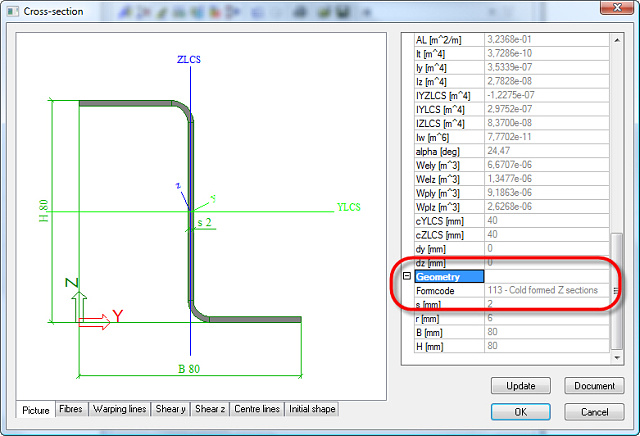
Task: Collapse the Geometry property group
Action: [407, 276]
